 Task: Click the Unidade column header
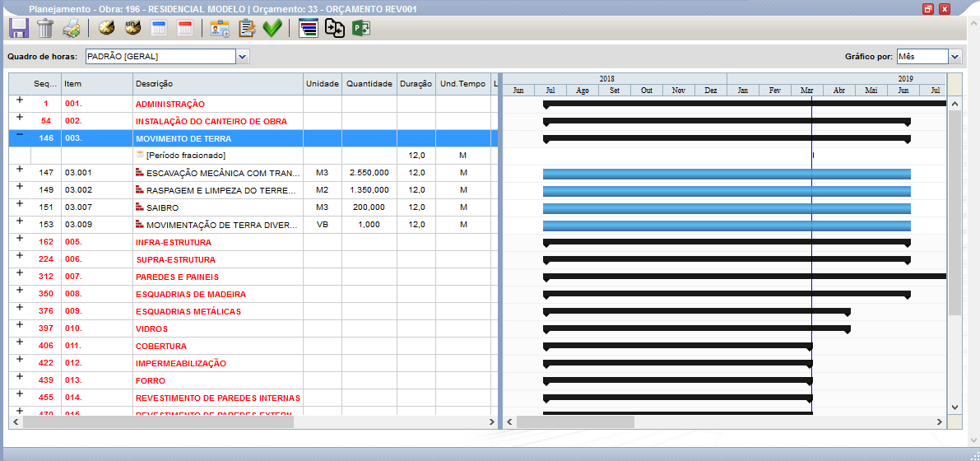[x=323, y=84]
